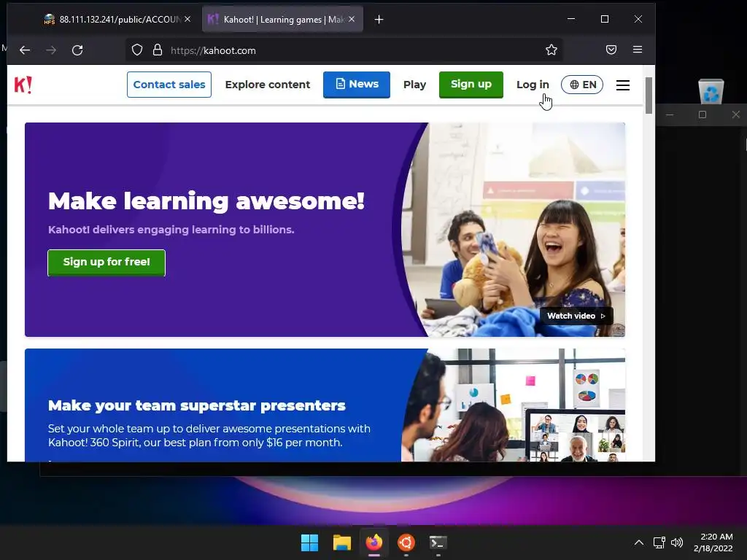
Task: Click the Kahoot K! logo
Action: tap(23, 85)
